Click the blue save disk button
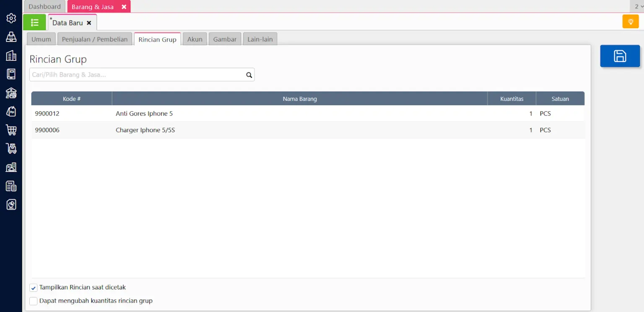The image size is (644, 312). pyautogui.click(x=620, y=56)
